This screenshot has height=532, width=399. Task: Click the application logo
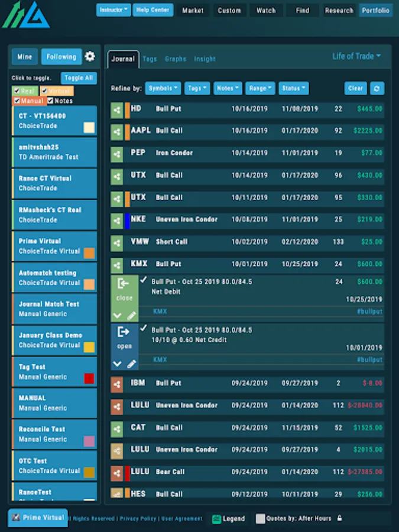click(x=26, y=15)
